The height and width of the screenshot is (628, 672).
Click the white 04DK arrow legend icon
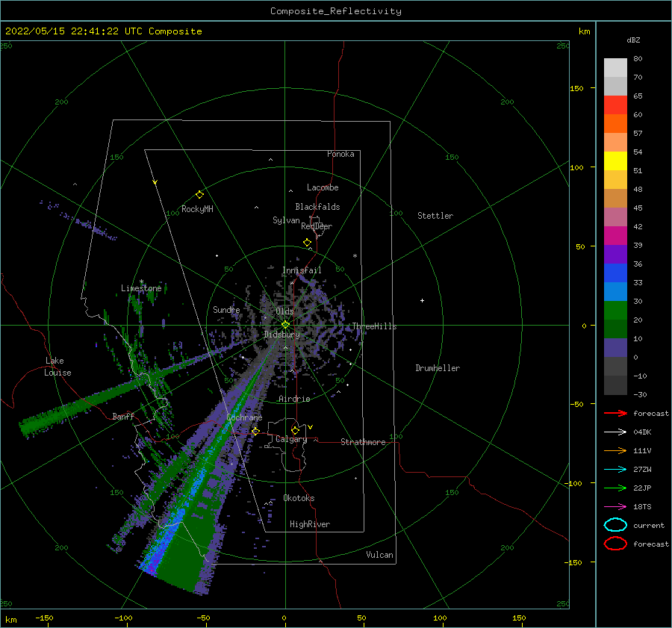point(615,432)
